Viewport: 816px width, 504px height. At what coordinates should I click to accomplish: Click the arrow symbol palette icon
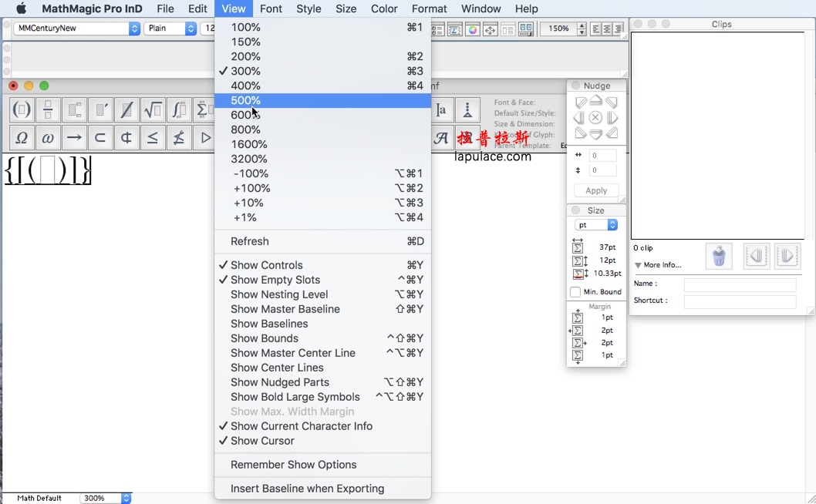tap(74, 137)
